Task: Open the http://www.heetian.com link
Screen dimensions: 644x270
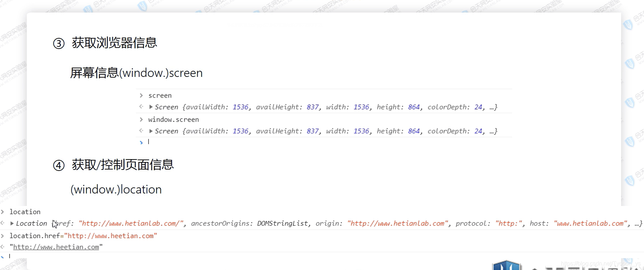Action: pos(56,247)
